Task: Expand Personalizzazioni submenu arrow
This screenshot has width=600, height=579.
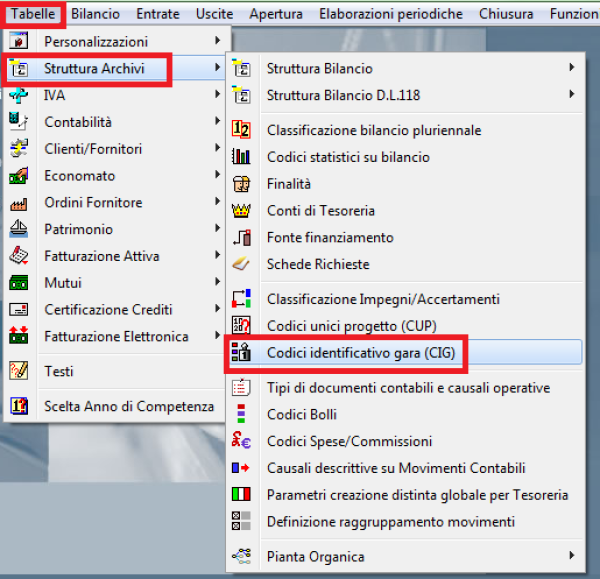Action: (x=217, y=40)
